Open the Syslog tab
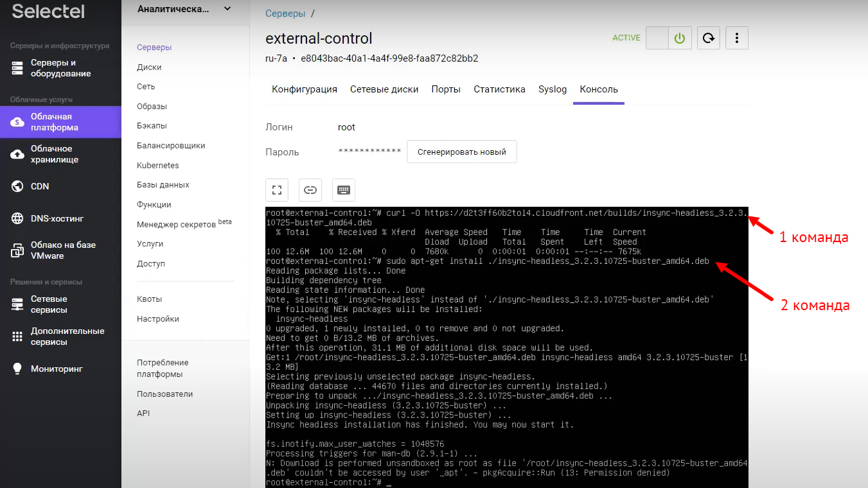Image resolution: width=868 pixels, height=488 pixels. pyautogui.click(x=553, y=89)
